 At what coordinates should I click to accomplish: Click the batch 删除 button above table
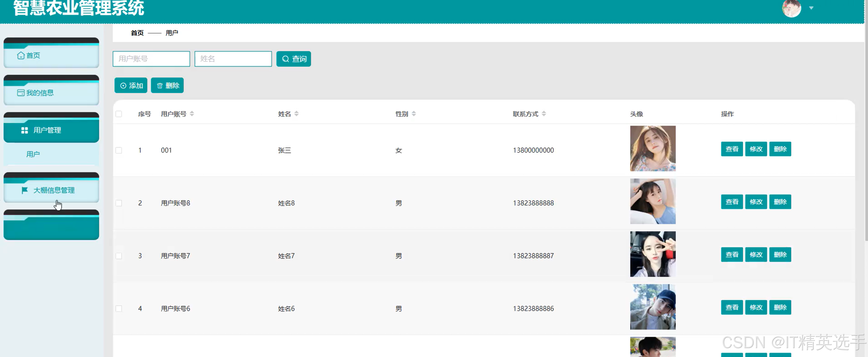(167, 85)
